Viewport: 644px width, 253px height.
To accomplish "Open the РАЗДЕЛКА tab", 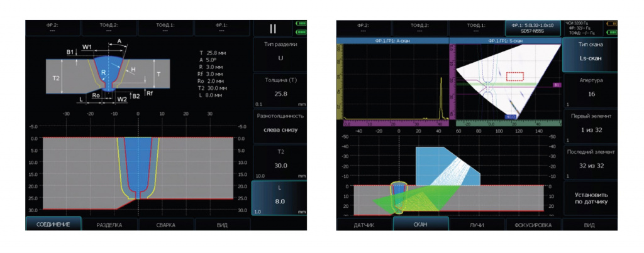I will pyautogui.click(x=109, y=225).
